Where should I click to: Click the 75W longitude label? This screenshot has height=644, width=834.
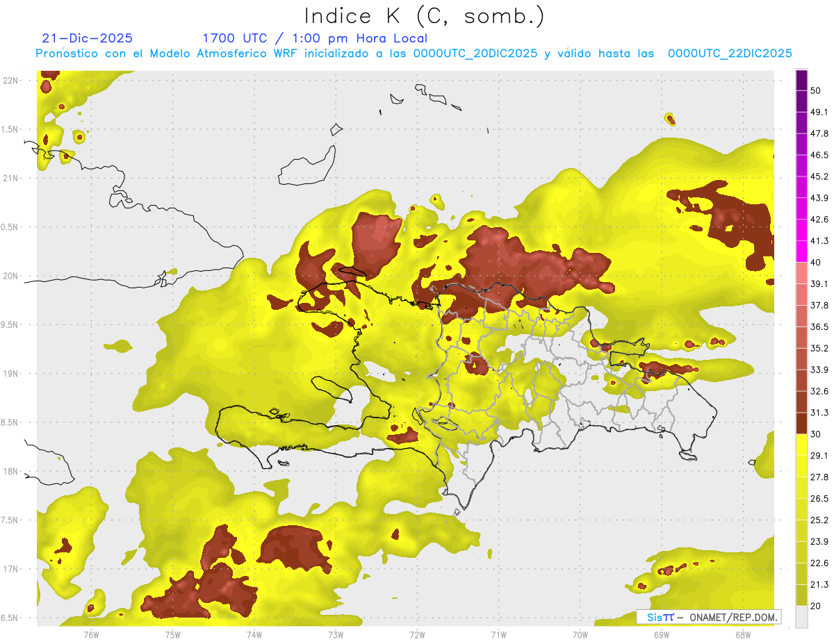(172, 634)
